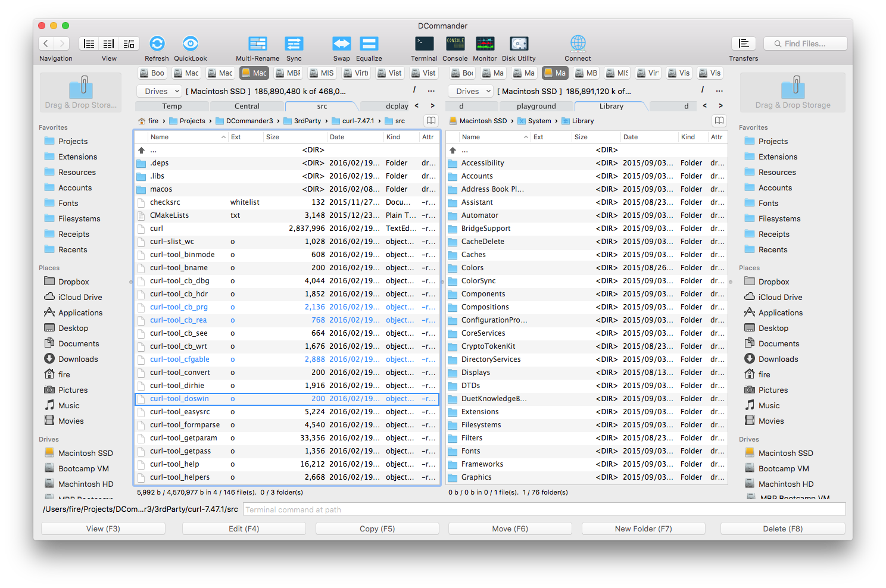The image size is (886, 588).
Task: Open the Console tool
Action: pos(456,43)
